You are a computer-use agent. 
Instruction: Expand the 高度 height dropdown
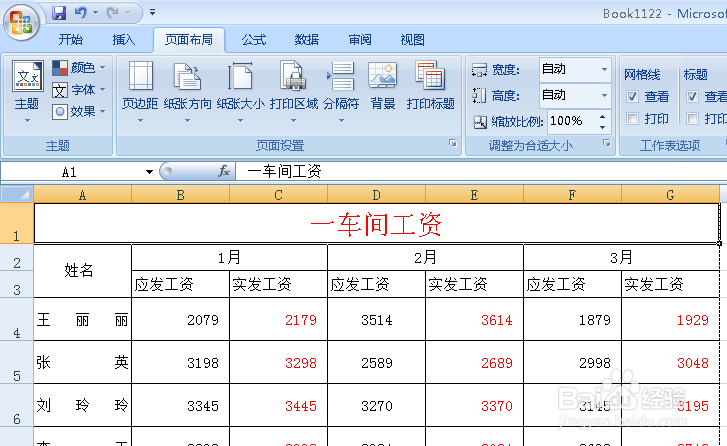[x=604, y=96]
